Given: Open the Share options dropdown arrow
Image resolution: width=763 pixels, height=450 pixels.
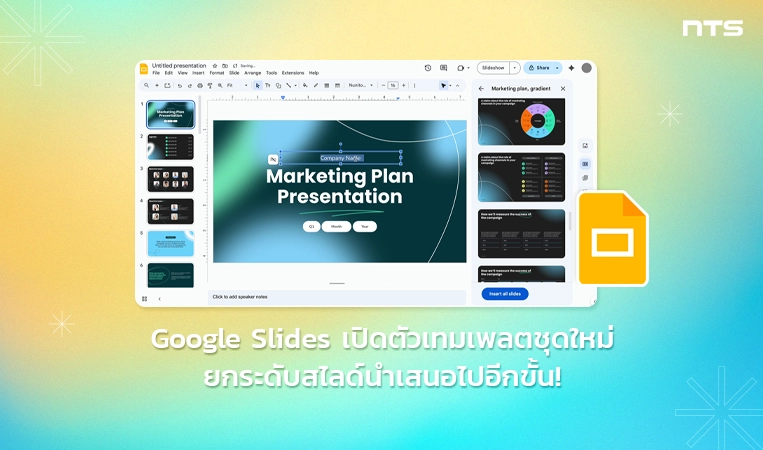Looking at the screenshot, I should click(557, 68).
